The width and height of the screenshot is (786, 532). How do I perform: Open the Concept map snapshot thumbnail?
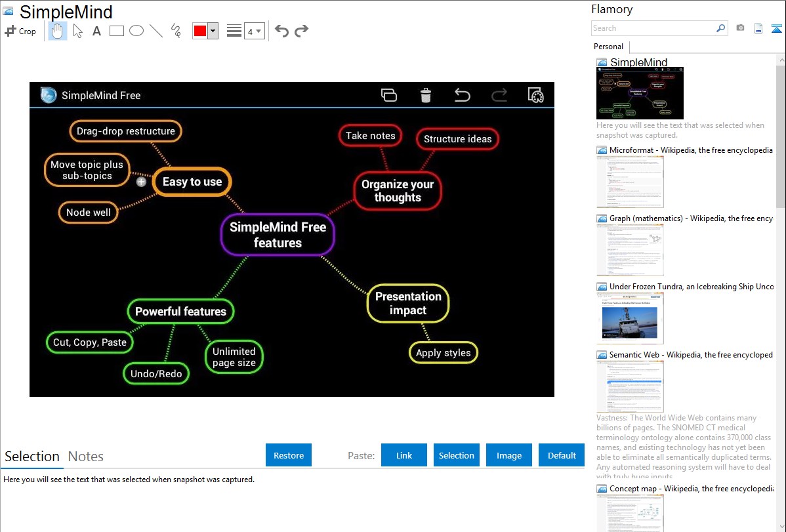[x=630, y=513]
